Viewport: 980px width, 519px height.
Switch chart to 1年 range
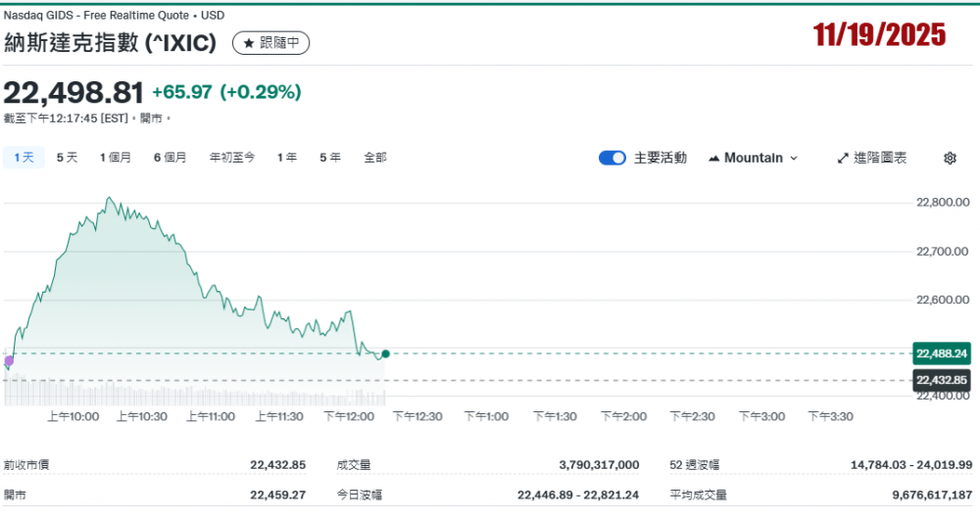tap(287, 158)
